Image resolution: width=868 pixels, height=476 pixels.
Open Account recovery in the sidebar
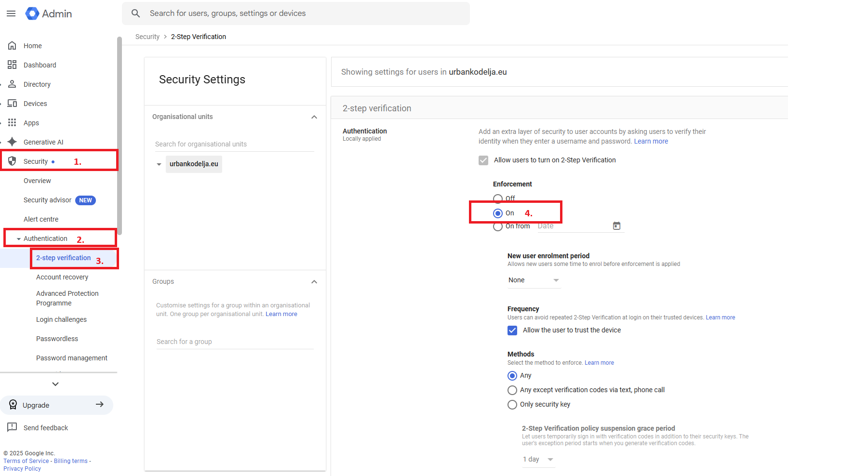click(62, 277)
